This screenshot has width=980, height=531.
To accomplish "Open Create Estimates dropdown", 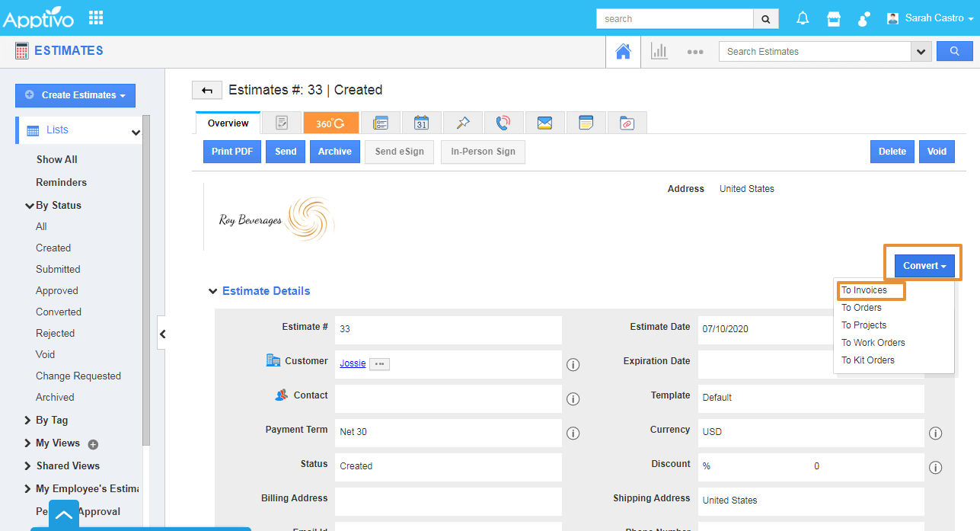I will (75, 95).
